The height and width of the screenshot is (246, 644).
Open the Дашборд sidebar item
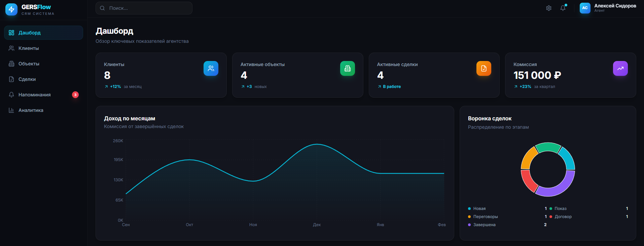43,33
